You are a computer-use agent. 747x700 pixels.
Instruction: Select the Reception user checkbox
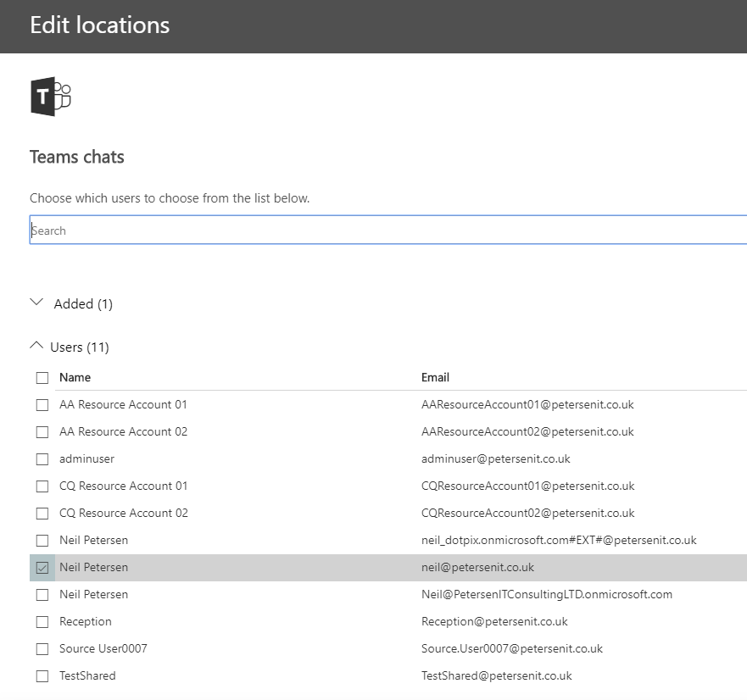point(42,622)
